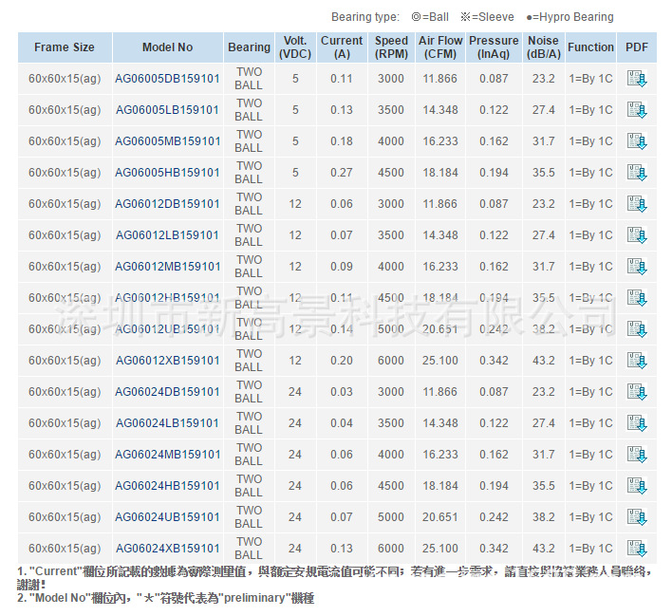This screenshot has height=616, width=672.
Task: Download PDF for AG06024HB159101
Action: (637, 486)
